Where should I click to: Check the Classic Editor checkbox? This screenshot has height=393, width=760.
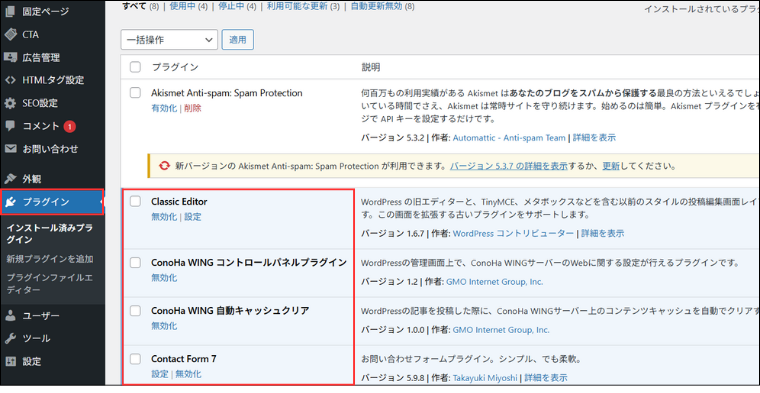135,201
